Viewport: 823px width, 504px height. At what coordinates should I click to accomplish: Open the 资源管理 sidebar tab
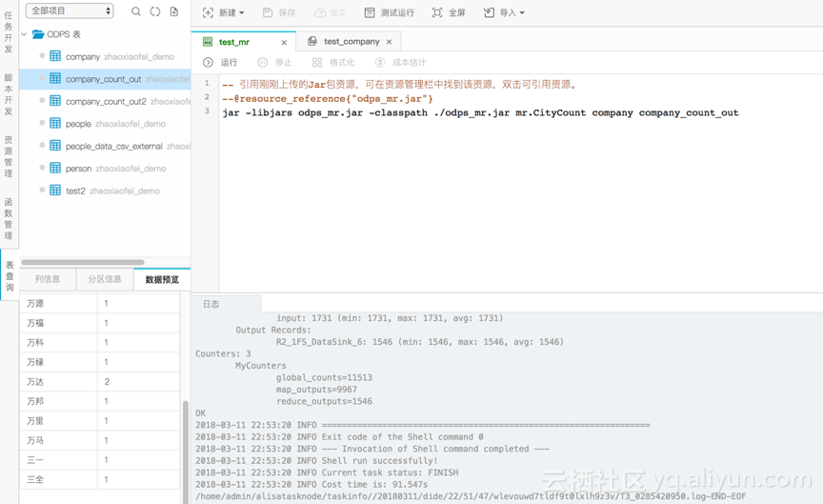[x=9, y=156]
